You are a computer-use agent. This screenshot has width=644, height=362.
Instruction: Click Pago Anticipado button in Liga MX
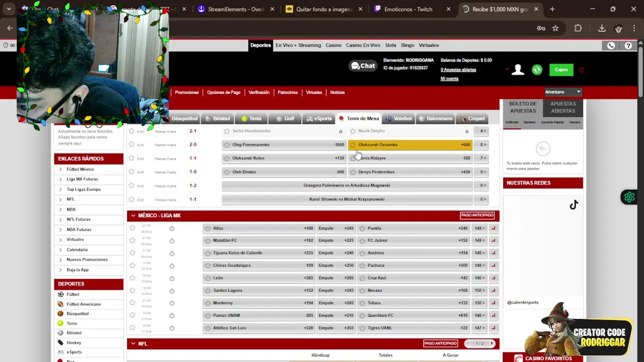tap(477, 215)
